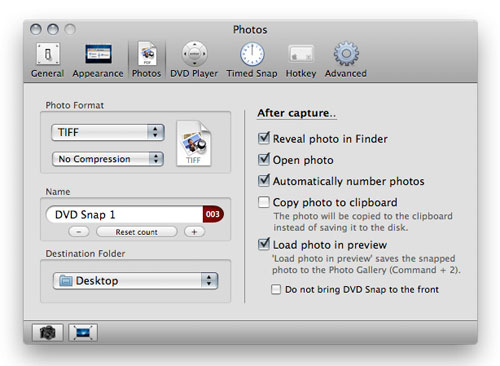
Task: Click the camera snapshot button
Action: click(x=48, y=332)
